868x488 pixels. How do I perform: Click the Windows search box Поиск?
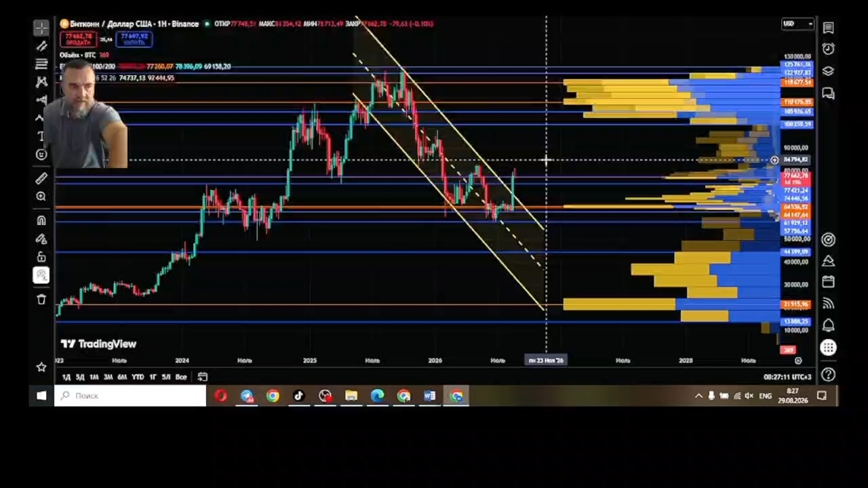pyautogui.click(x=130, y=396)
